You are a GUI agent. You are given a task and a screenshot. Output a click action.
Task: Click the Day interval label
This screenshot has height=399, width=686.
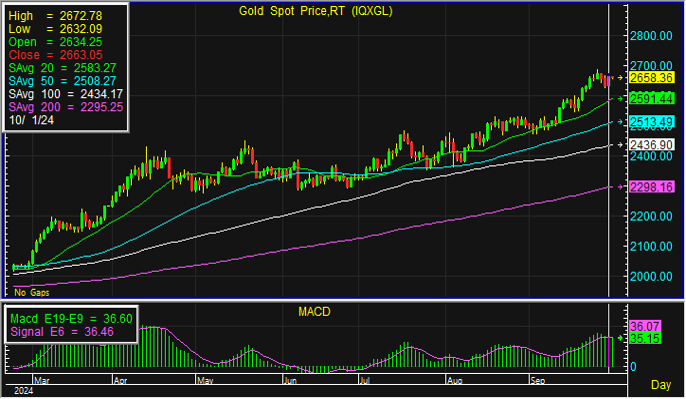(661, 385)
